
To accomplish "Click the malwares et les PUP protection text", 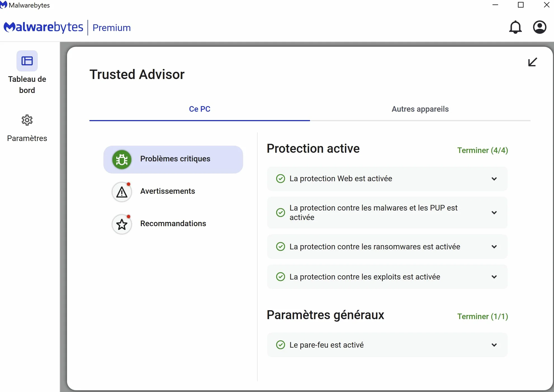I will [373, 212].
